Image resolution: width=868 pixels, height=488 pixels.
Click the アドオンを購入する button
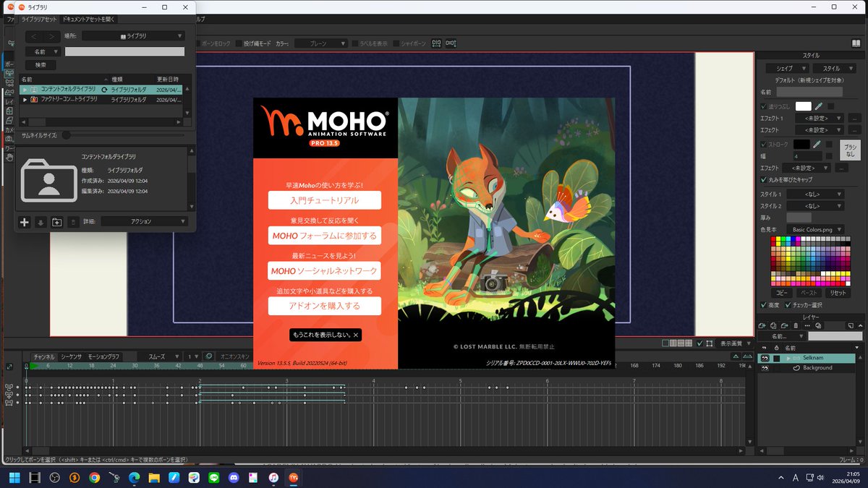[x=324, y=306]
